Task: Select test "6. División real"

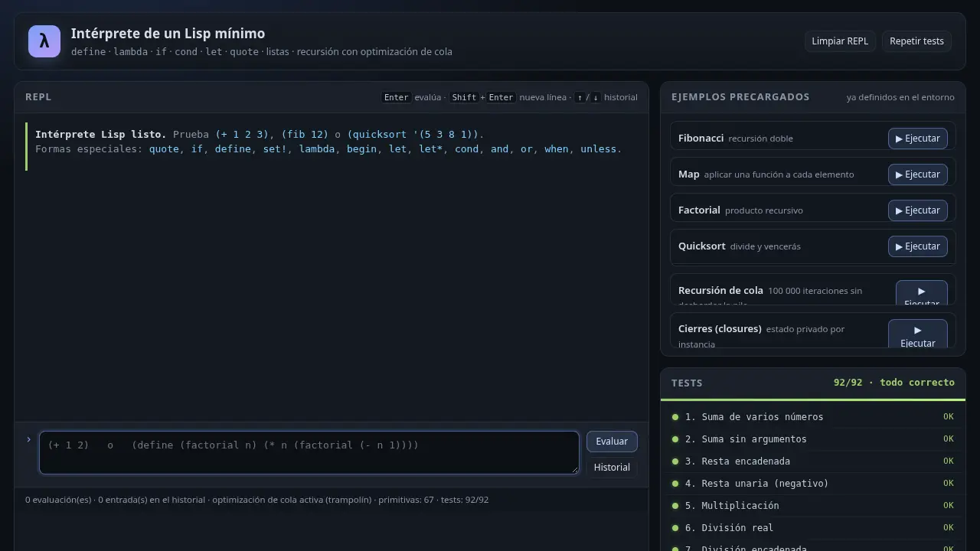Action: click(x=812, y=528)
